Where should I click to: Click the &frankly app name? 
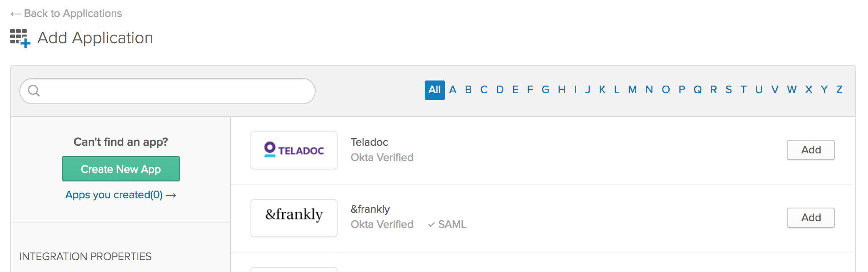click(x=370, y=209)
